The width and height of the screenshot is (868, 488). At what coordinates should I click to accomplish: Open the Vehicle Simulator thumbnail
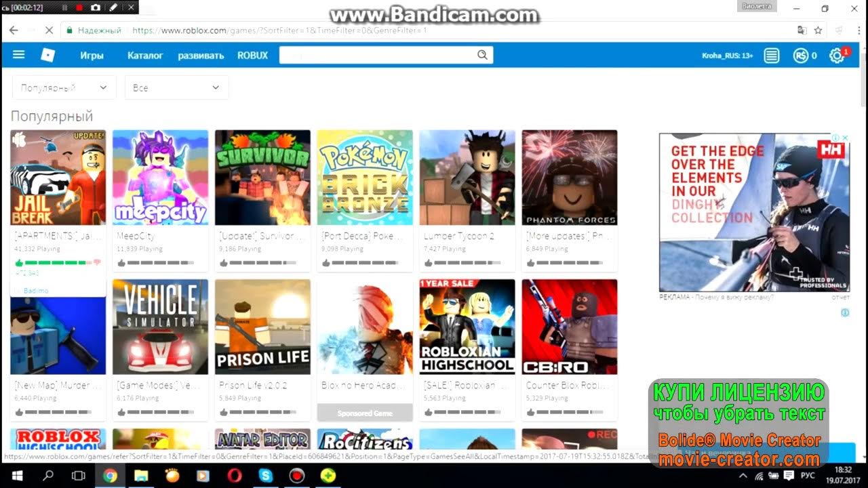[x=160, y=327]
